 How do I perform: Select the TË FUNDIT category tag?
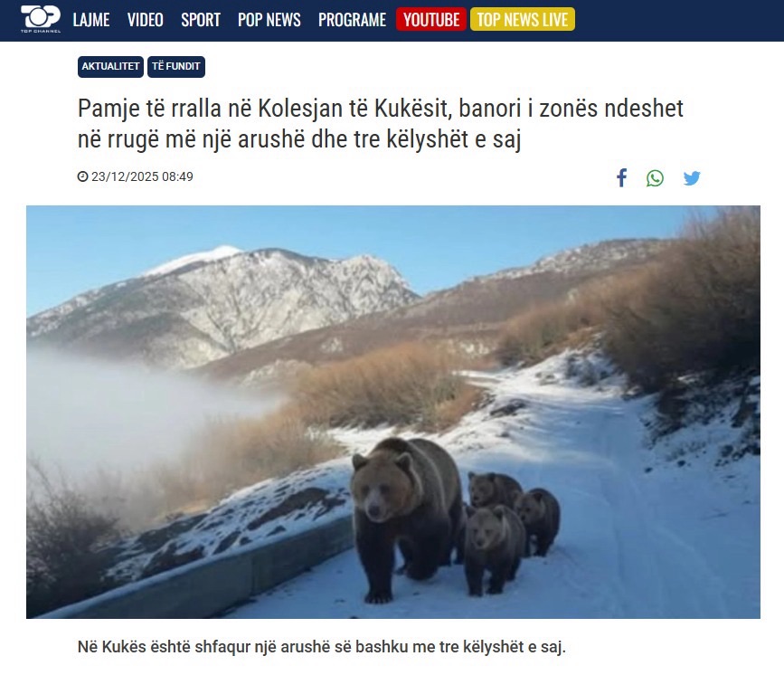176,67
